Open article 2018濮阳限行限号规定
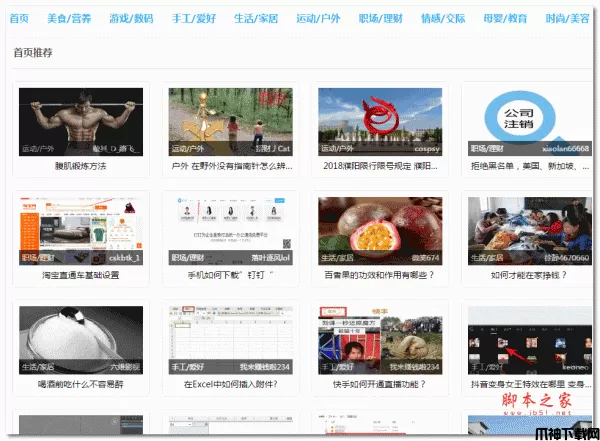The height and width of the screenshot is (441, 600). pos(380,166)
